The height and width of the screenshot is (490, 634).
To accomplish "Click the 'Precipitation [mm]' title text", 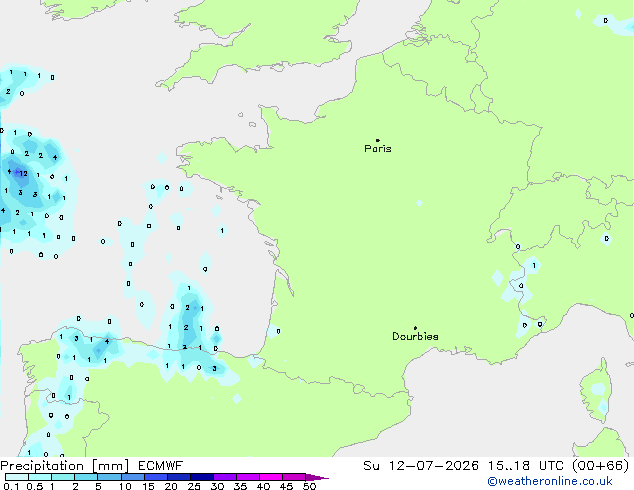I will (65, 466).
